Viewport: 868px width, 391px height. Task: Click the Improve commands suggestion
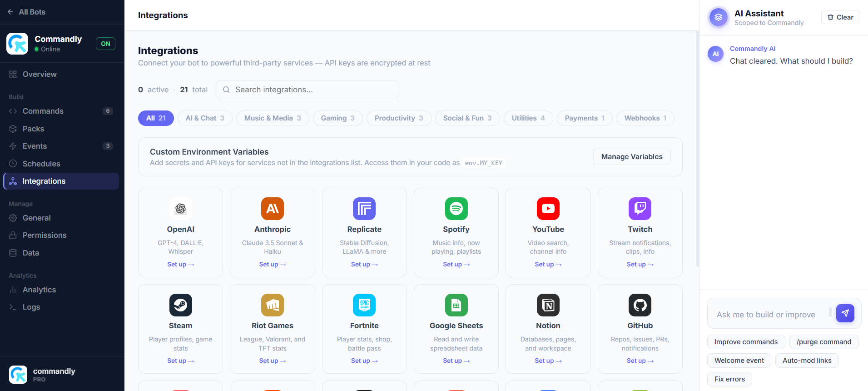pyautogui.click(x=746, y=342)
